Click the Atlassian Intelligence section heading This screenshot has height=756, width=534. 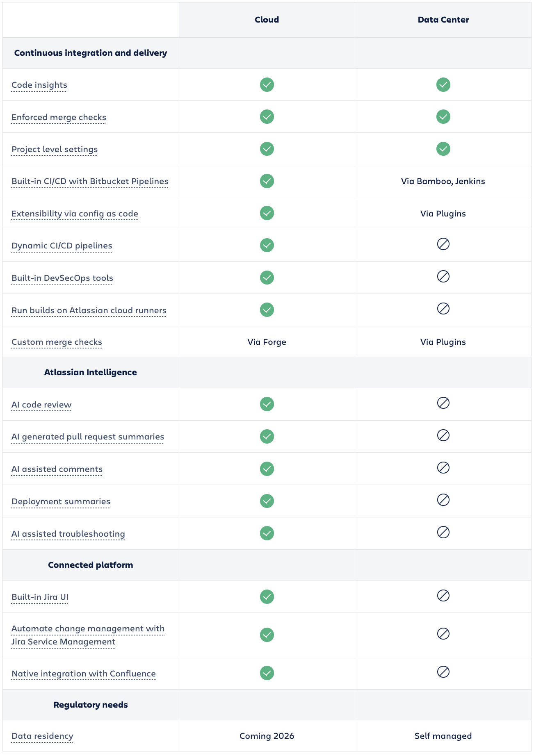point(91,372)
